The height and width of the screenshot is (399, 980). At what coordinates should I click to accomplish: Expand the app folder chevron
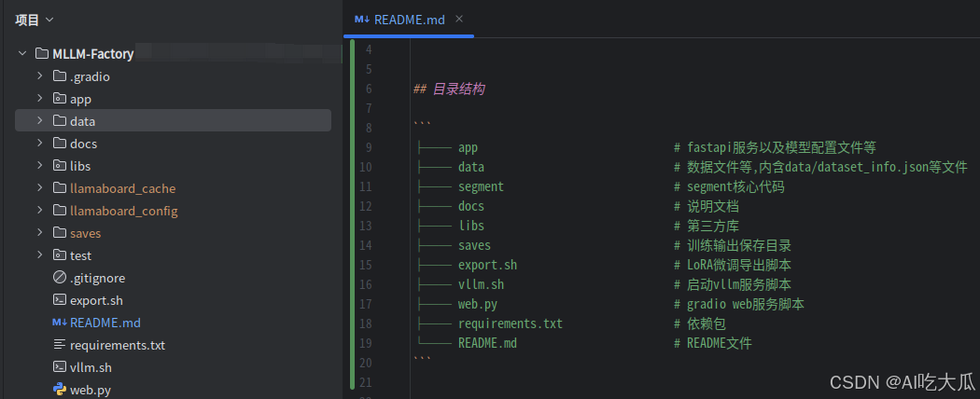coord(40,99)
